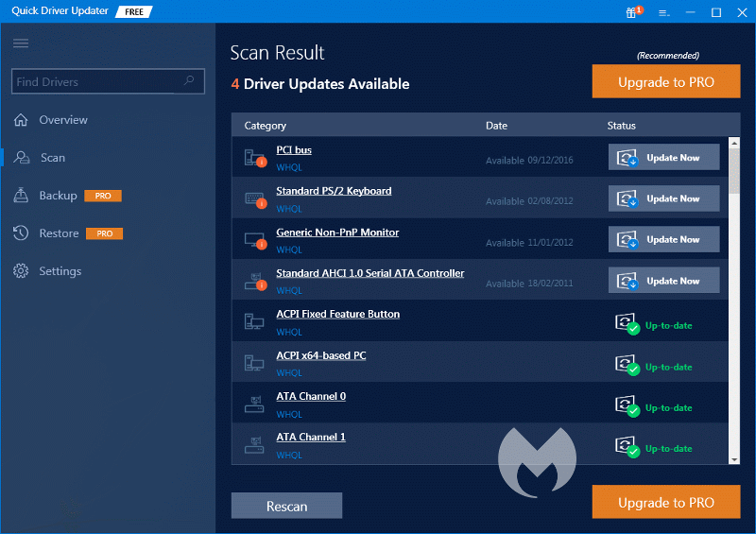Click the PRO badge beside Restore
756x534 pixels.
104,233
